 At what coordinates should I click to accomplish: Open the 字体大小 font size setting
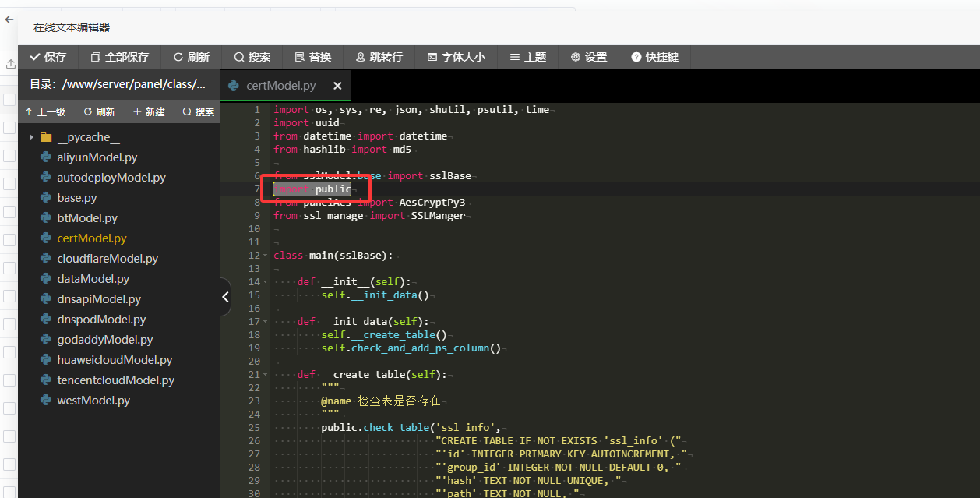click(x=456, y=57)
